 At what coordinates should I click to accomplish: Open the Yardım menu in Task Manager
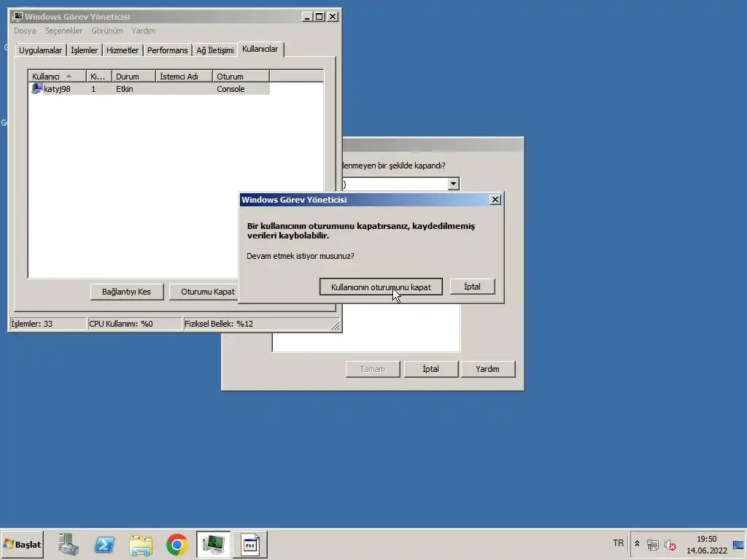143,31
